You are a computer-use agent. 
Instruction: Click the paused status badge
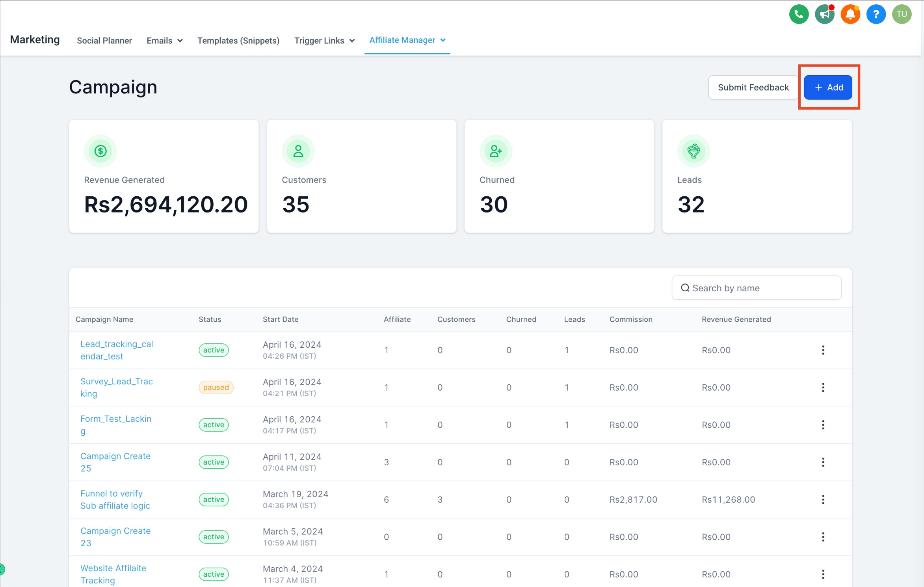coord(216,388)
